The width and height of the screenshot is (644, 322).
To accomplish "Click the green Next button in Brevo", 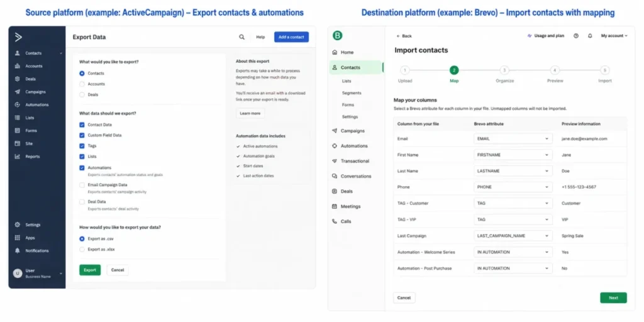I will 613,297.
